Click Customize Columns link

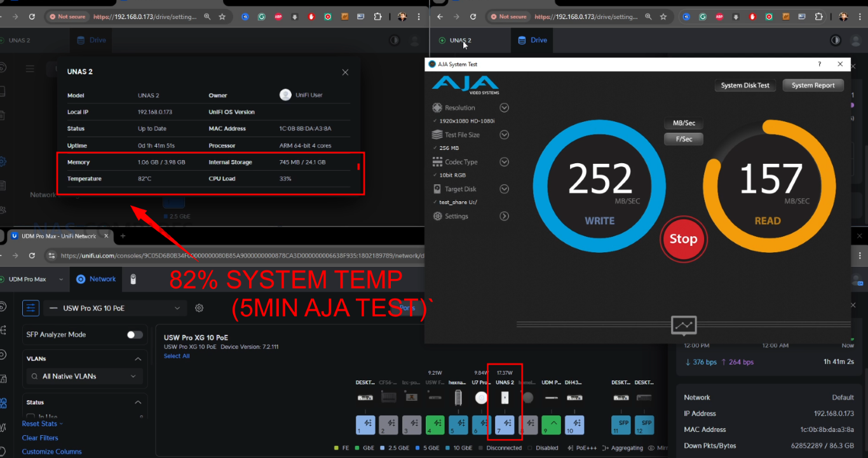(52, 452)
